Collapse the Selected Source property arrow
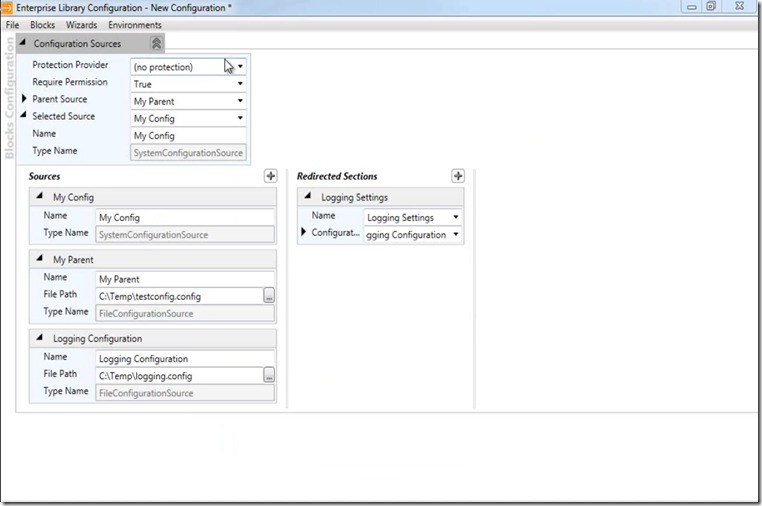Image resolution: width=762 pixels, height=506 pixels. pos(23,115)
